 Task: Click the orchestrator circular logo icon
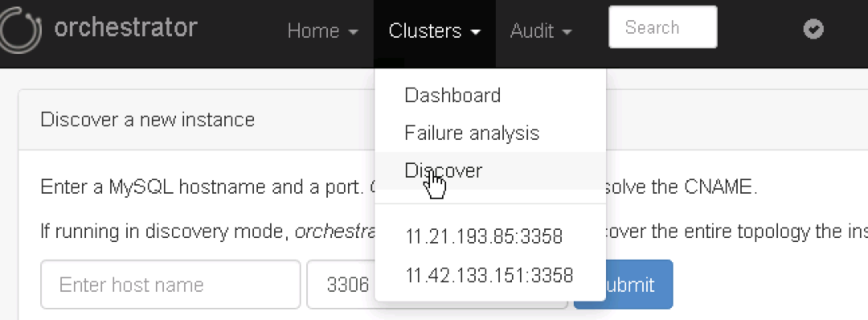(x=20, y=31)
